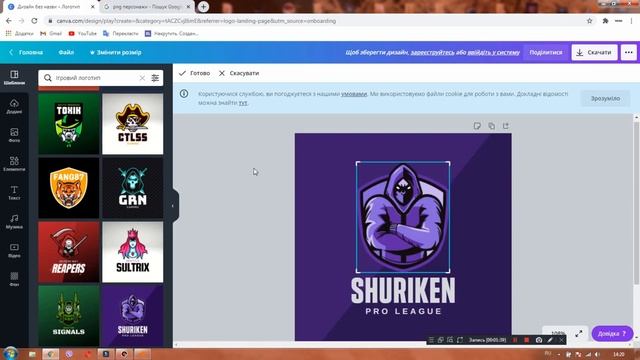Select the FANG87 tiger logo template
This screenshot has height=360, width=640.
click(x=69, y=188)
